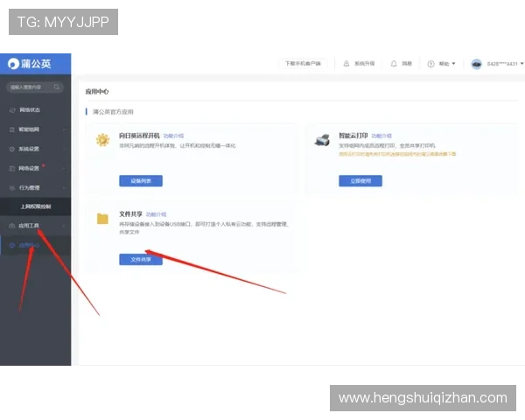Viewport: 525px width, 420px height.
Task: Click the 网络状态 sidebar icon
Action: 12,110
